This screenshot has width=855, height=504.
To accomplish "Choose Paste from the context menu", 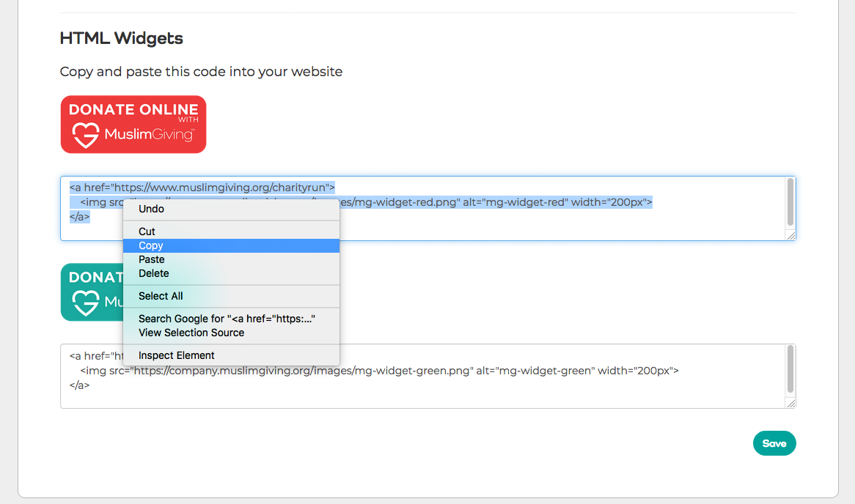I will [231, 259].
